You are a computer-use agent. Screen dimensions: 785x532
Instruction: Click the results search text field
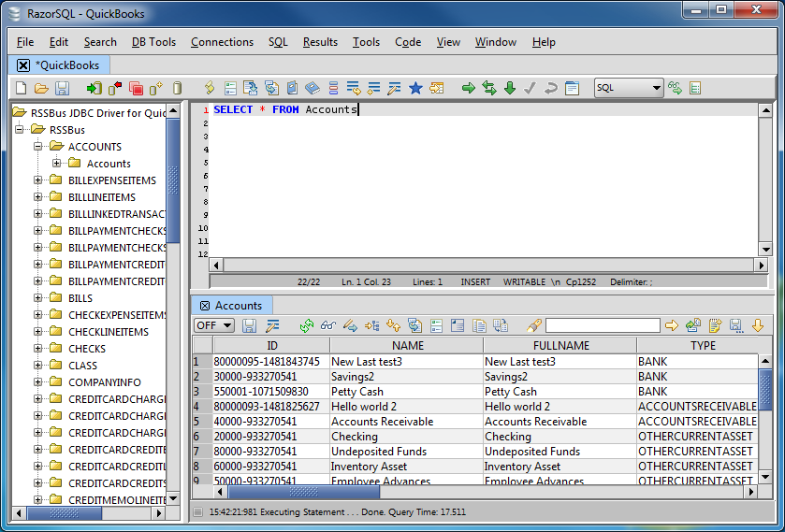point(602,325)
